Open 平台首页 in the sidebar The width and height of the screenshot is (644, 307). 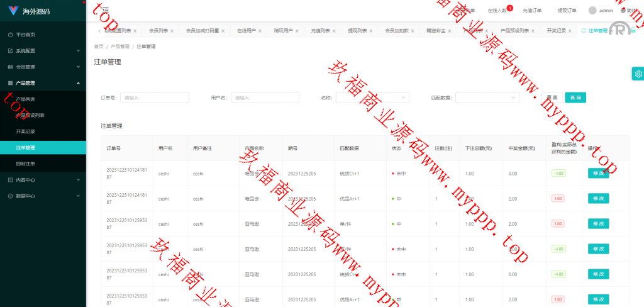coord(25,35)
